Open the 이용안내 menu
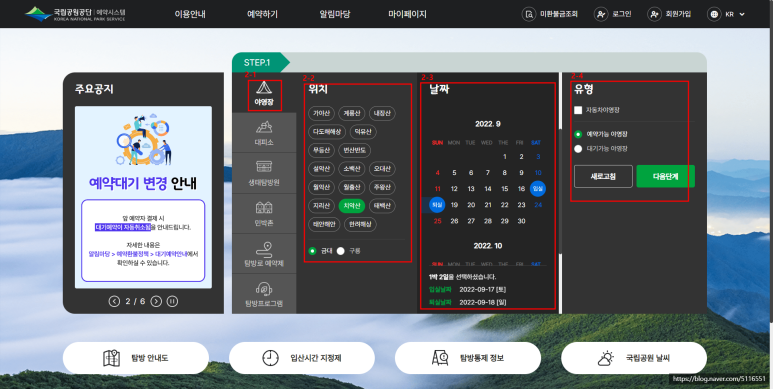The height and width of the screenshot is (389, 773). [x=190, y=14]
